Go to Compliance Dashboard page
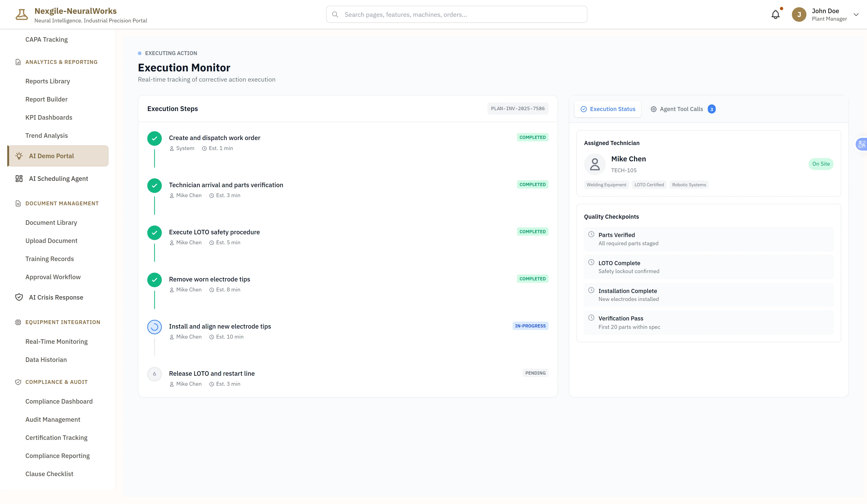The width and height of the screenshot is (867, 504). point(59,401)
